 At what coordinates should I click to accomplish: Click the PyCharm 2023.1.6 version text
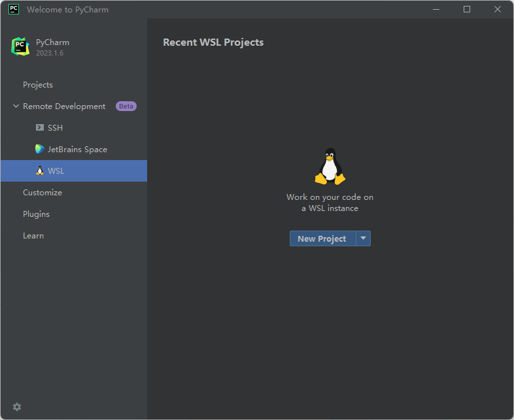pos(50,53)
